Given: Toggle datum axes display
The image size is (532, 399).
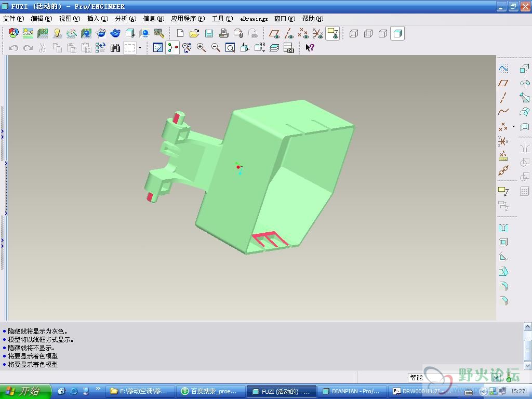Looking at the screenshot, I should [x=289, y=33].
